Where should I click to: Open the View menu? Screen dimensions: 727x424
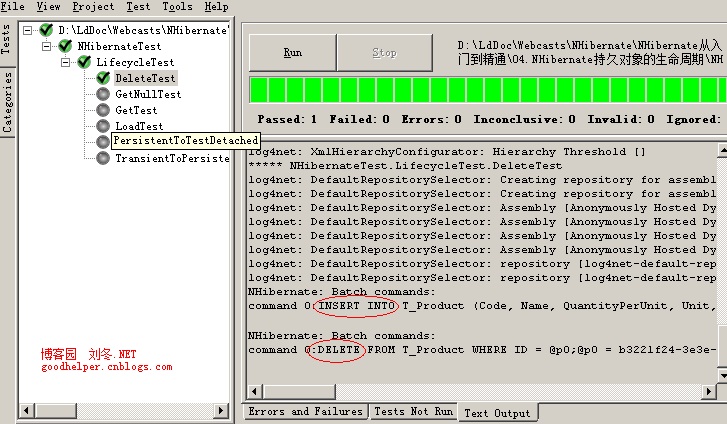[x=48, y=6]
